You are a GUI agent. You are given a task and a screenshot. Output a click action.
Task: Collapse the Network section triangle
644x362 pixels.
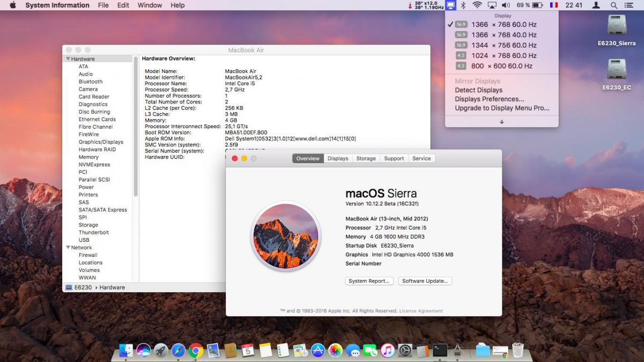(x=68, y=248)
